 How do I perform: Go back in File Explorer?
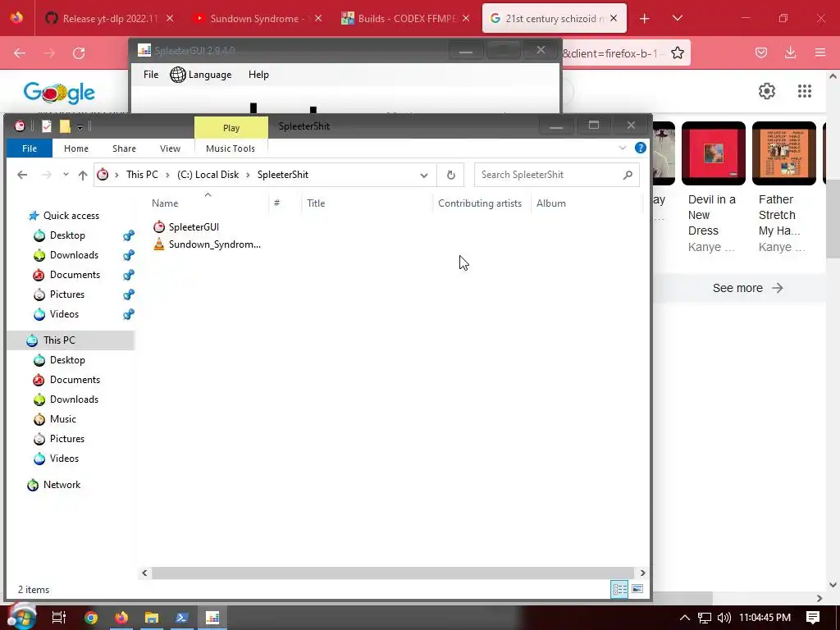pyautogui.click(x=22, y=175)
